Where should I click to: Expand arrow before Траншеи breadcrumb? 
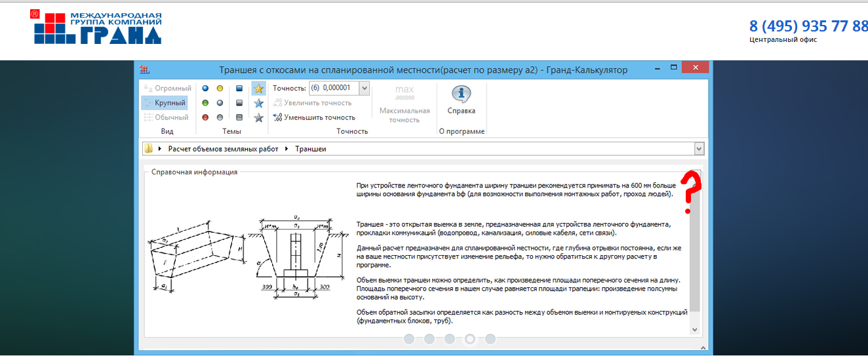[286, 149]
